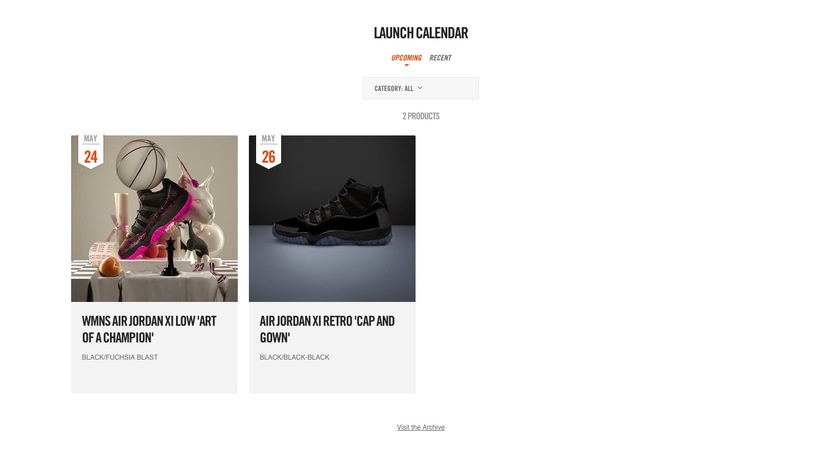Click the WMNS Air Jordan XI Low title

[149, 329]
